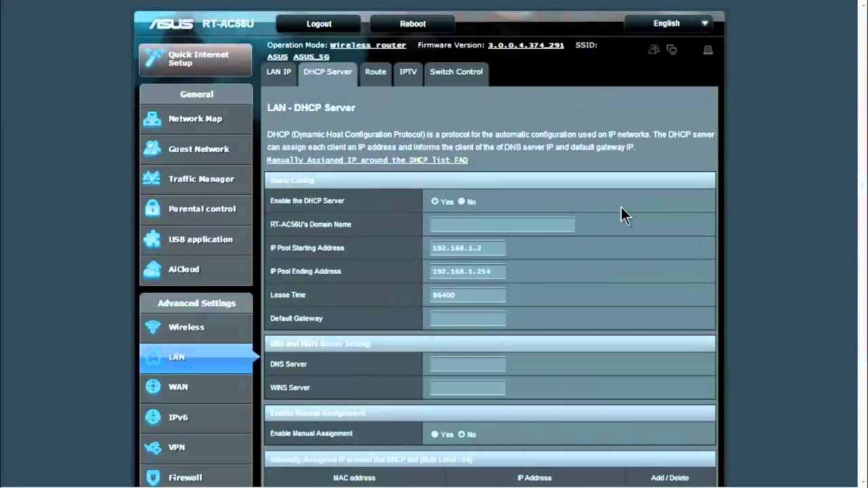Open Parental control menu label
Viewport: 868px width, 488px height.
coord(202,209)
